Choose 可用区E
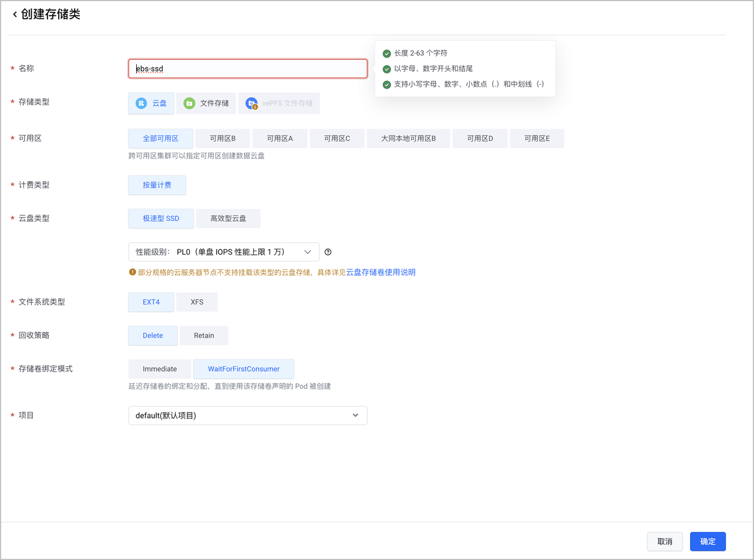The height and width of the screenshot is (560, 754). pyautogui.click(x=537, y=139)
